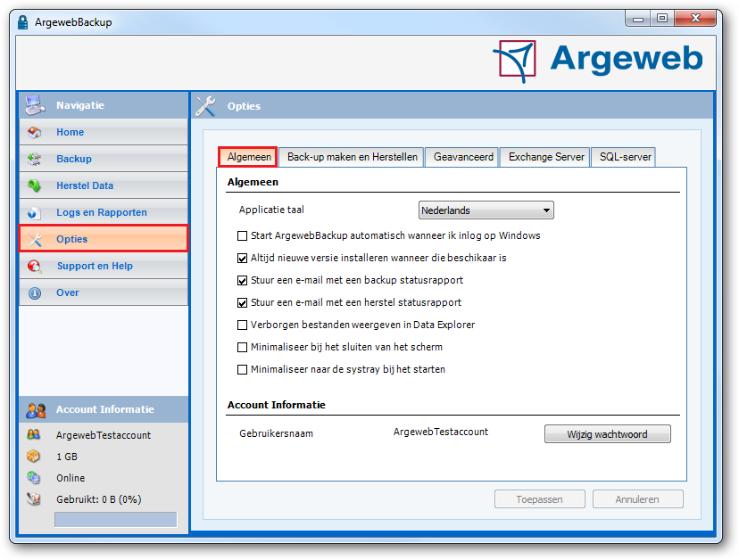Enable Verborgen bestanden weergeven checkbox
This screenshot has width=739, height=560.
click(x=242, y=325)
